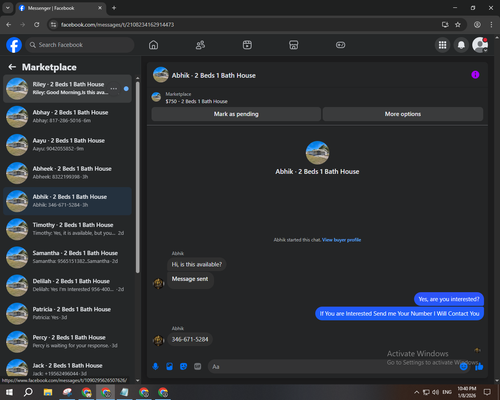Click the voice clip microphone icon
The image size is (500, 400).
coord(155,367)
